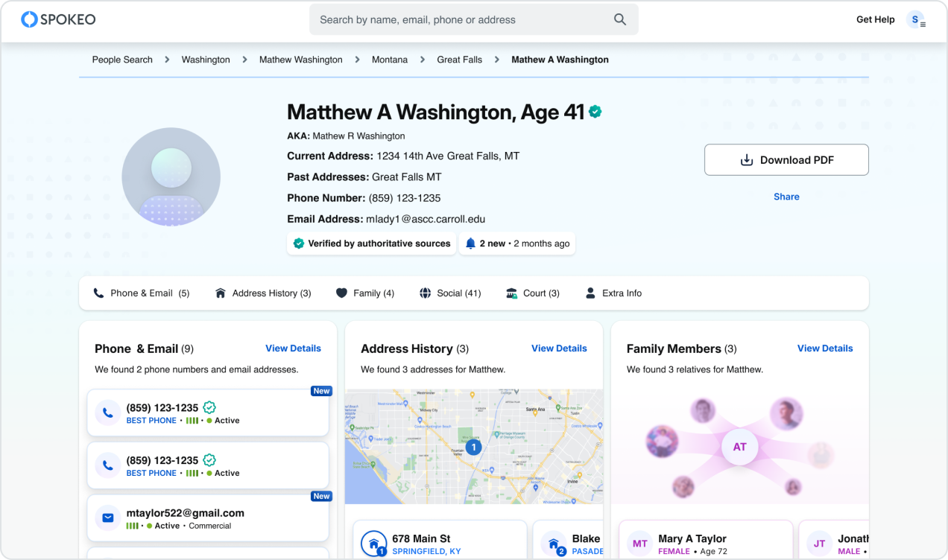Open the Court records tab
Screen dimensions: 948x560
point(532,293)
